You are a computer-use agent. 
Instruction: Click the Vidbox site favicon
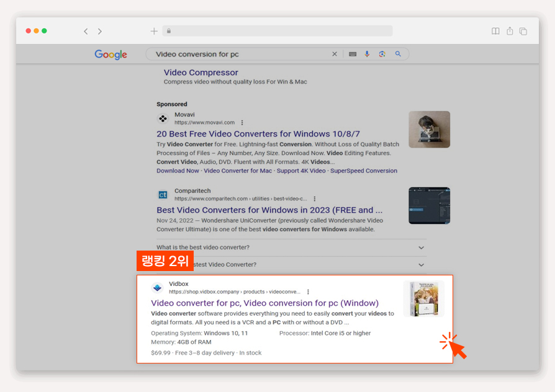pyautogui.click(x=158, y=288)
